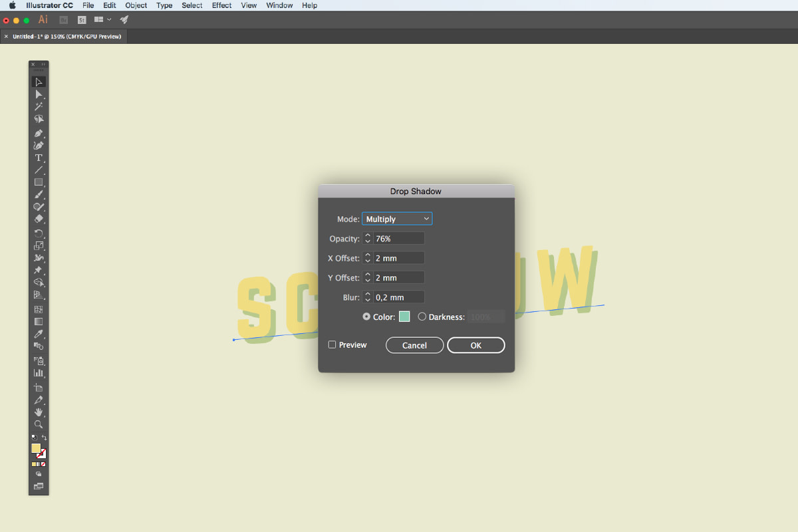Open the Effect menu
The height and width of the screenshot is (532, 798).
click(221, 5)
